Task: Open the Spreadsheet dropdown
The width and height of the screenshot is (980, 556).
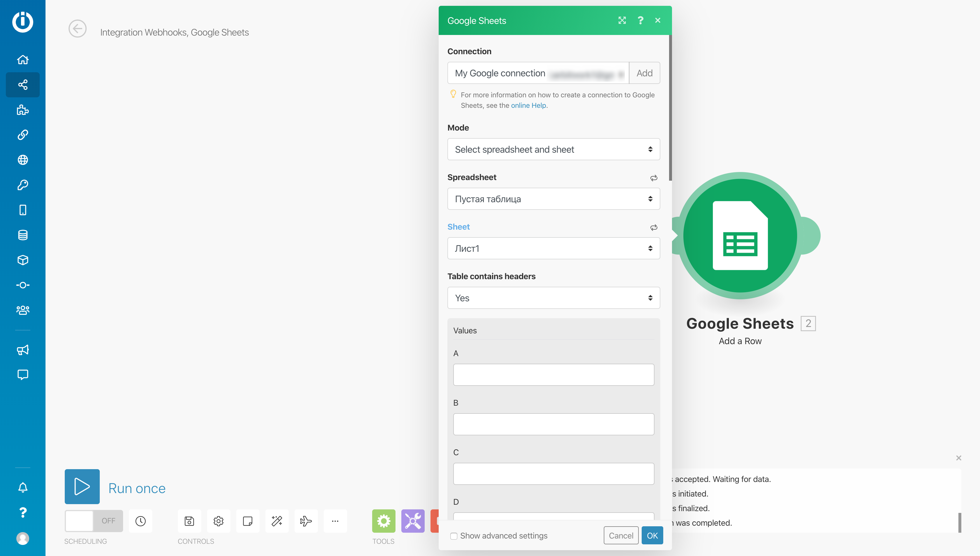Action: [x=554, y=199]
